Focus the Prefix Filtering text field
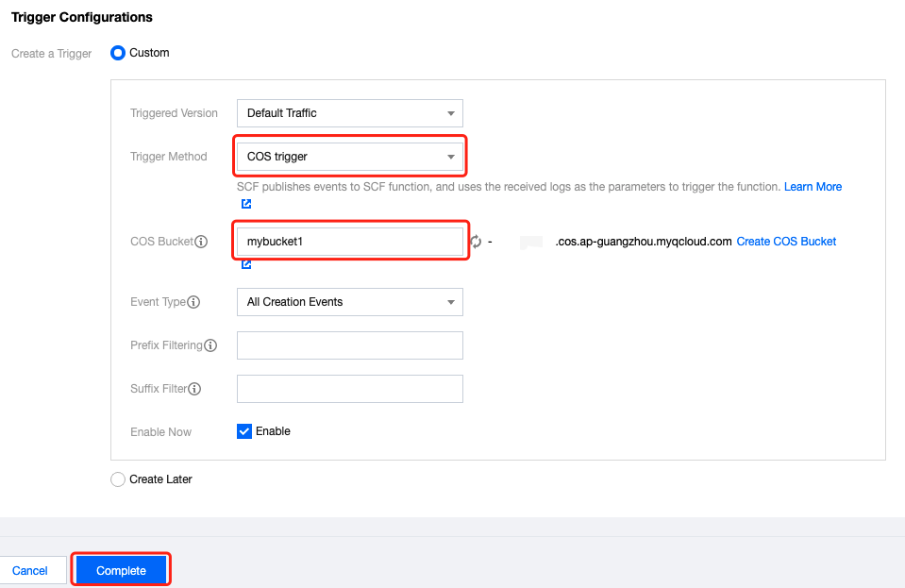This screenshot has height=588, width=905. pos(349,345)
